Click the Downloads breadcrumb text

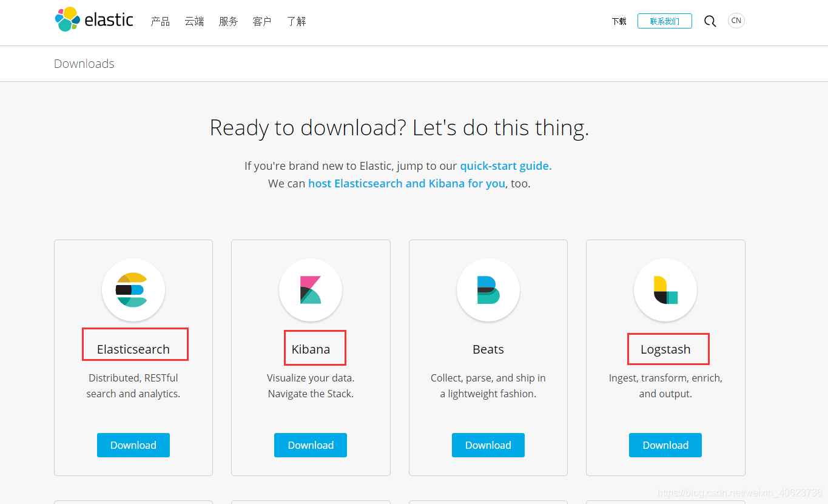(84, 64)
